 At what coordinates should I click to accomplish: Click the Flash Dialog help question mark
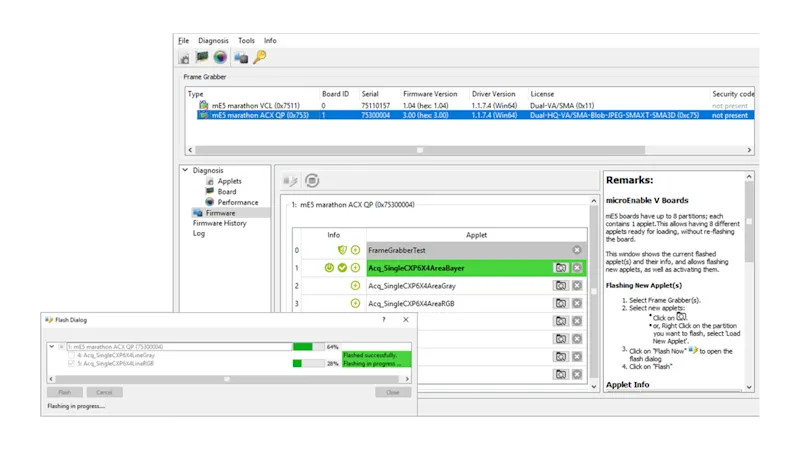[x=384, y=319]
